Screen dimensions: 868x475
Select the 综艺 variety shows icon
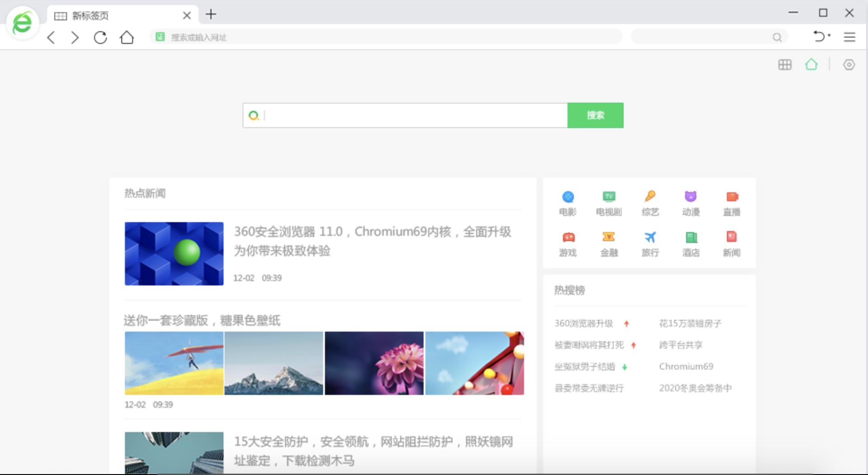tap(650, 202)
